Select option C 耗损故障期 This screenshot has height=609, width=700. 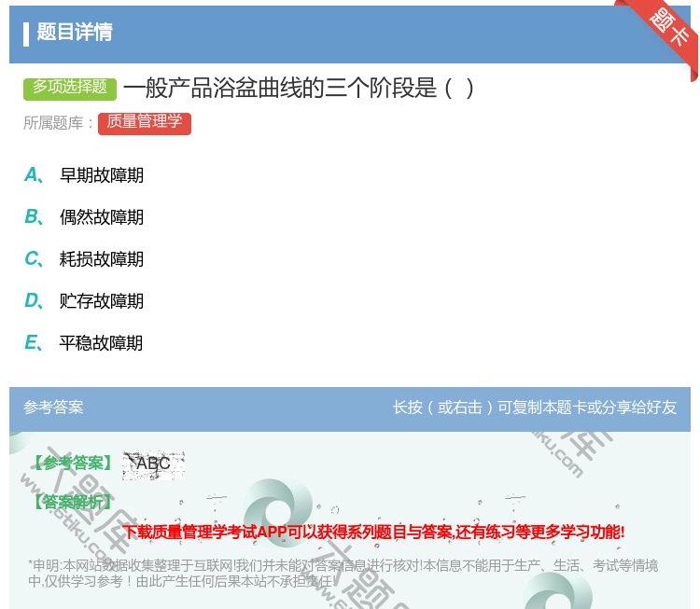[x=84, y=258]
